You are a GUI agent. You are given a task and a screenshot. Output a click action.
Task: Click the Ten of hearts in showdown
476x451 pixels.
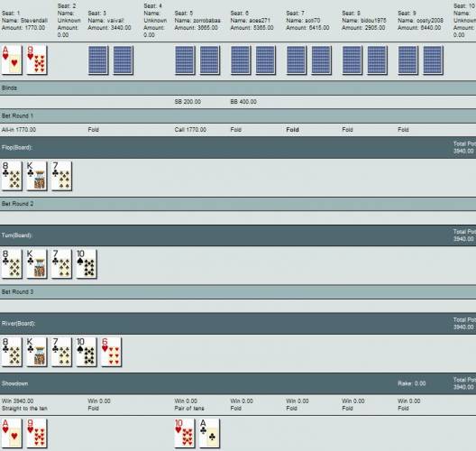(x=185, y=433)
